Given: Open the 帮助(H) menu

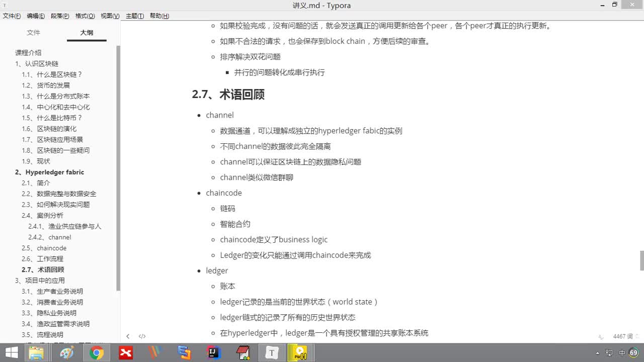Looking at the screenshot, I should (x=159, y=16).
